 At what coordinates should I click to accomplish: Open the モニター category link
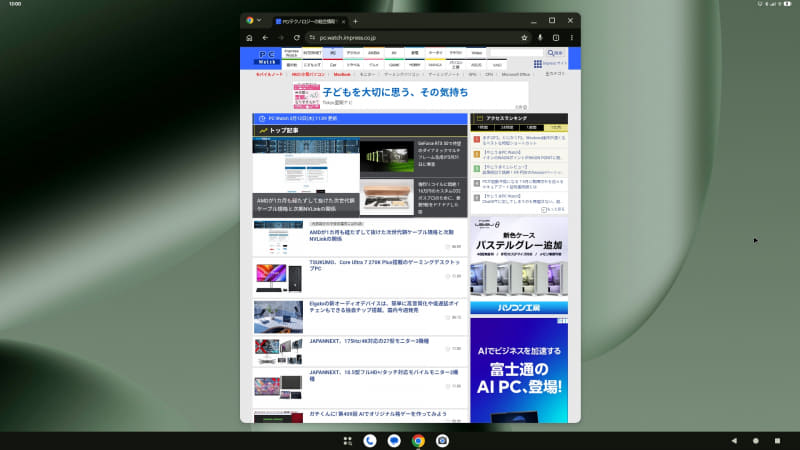(367, 74)
